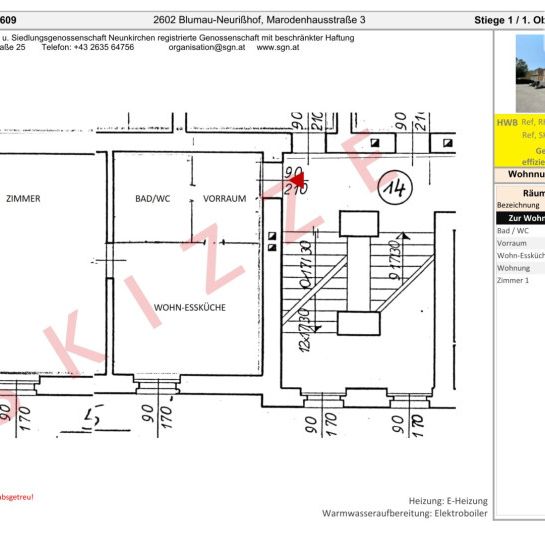Click the upper stairwell landing rectangle
Screen dimensions: 545x545
coord(359,224)
